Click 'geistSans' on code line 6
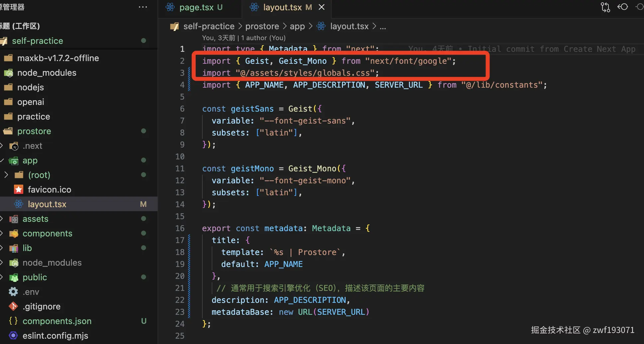 point(252,109)
